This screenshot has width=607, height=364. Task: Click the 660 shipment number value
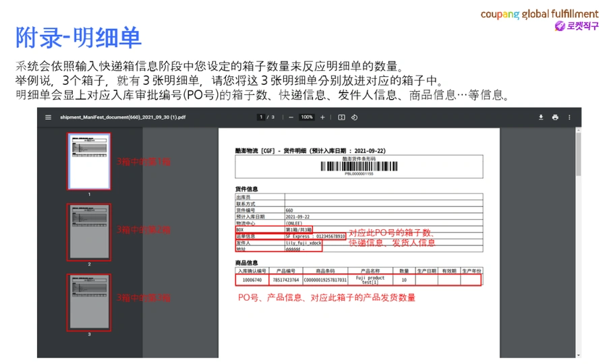(x=289, y=210)
